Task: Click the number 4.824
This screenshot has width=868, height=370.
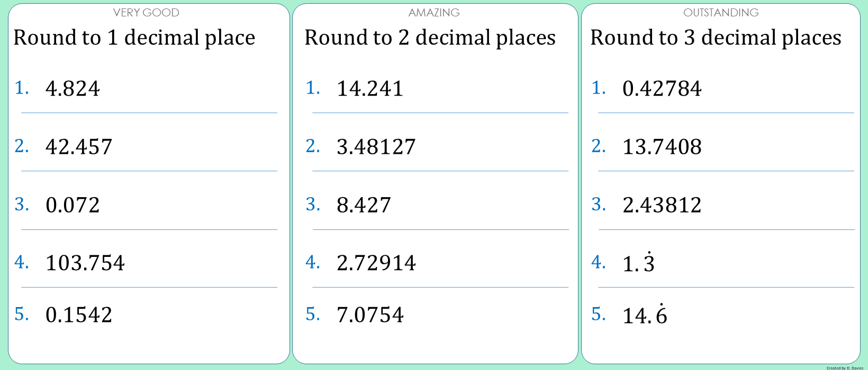Action: pos(73,89)
